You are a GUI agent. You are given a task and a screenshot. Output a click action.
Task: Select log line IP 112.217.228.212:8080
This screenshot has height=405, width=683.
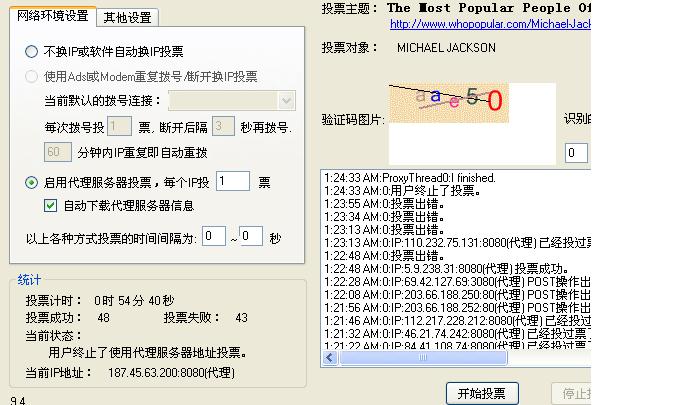[457, 321]
